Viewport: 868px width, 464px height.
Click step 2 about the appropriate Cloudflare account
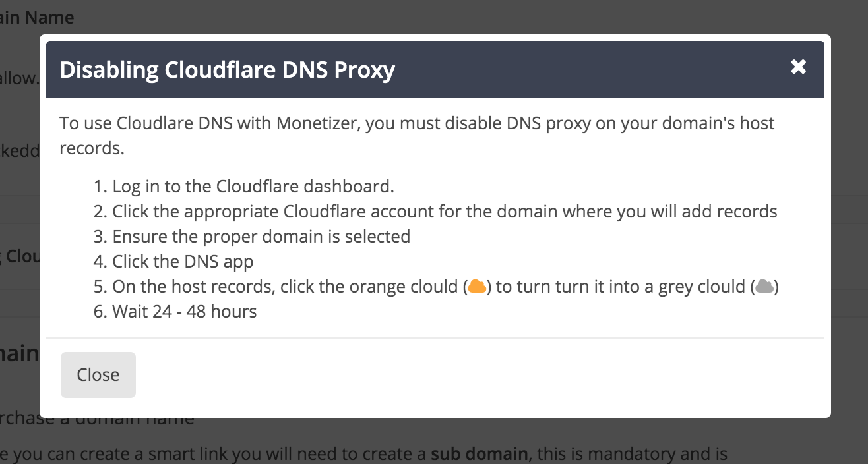(x=445, y=212)
